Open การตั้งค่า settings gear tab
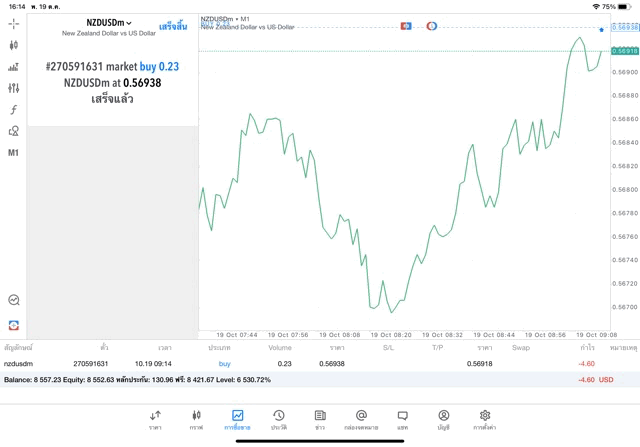The image size is (640, 447). 485,420
